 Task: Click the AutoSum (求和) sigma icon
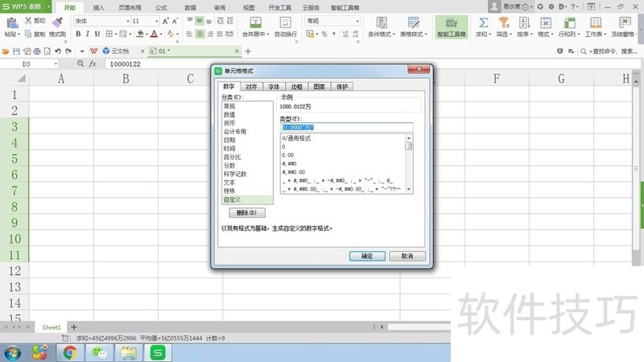(484, 23)
